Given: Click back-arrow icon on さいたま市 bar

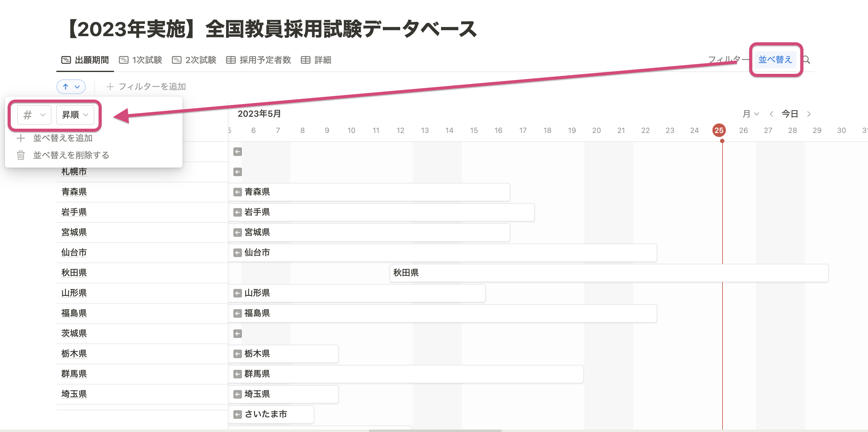Looking at the screenshot, I should [238, 414].
